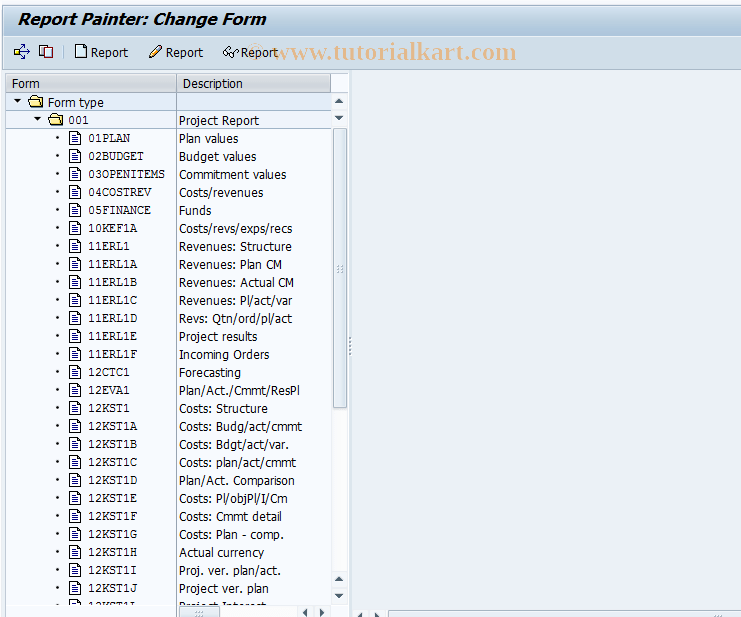
Task: Select the 03OPENITEMS document icon
Action: (x=75, y=174)
